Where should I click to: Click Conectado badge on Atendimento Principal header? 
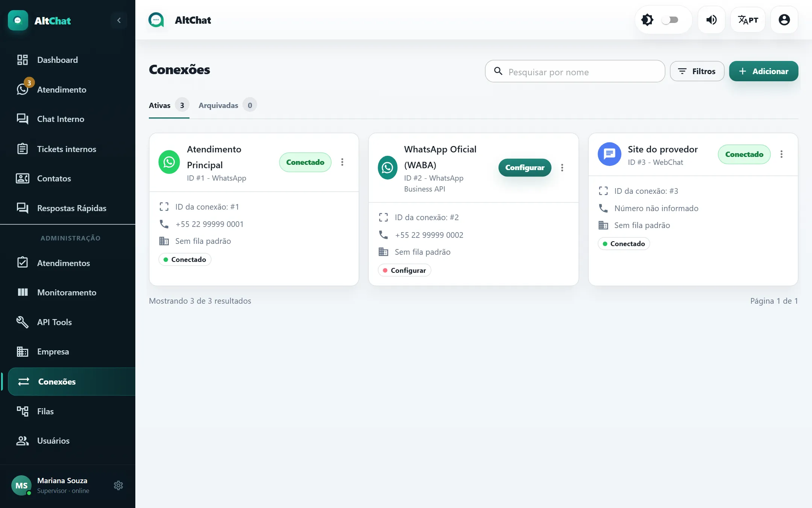pyautogui.click(x=305, y=162)
